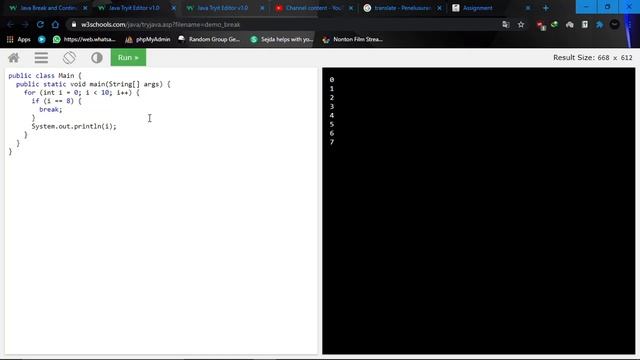Screen dimensions: 640x360
Task: Open the Extensions puzzle menu
Action: (x=600, y=24)
